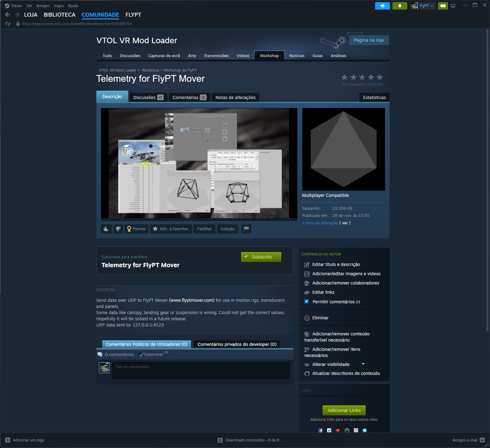490x448 pixels.
Task: Open the Big Picture monitor icon
Action: pos(453,6)
